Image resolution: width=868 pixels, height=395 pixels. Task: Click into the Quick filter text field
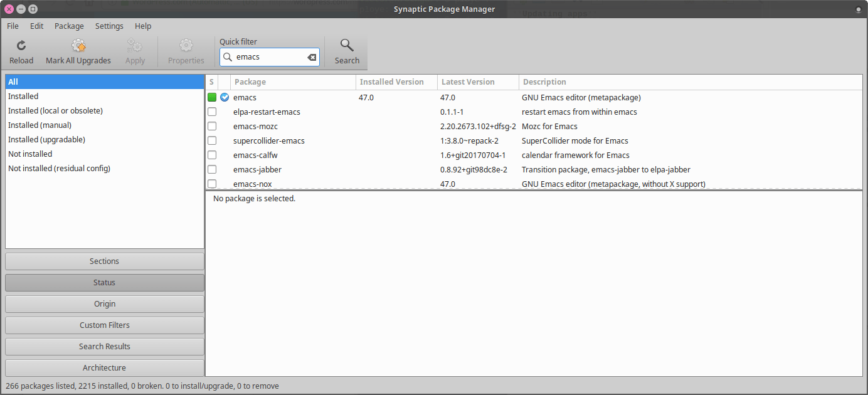[270, 57]
